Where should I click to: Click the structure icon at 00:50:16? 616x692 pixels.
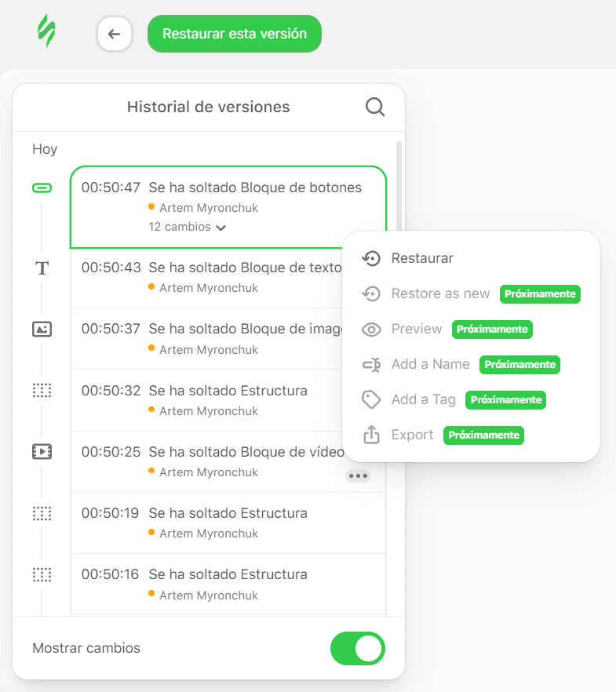click(42, 574)
